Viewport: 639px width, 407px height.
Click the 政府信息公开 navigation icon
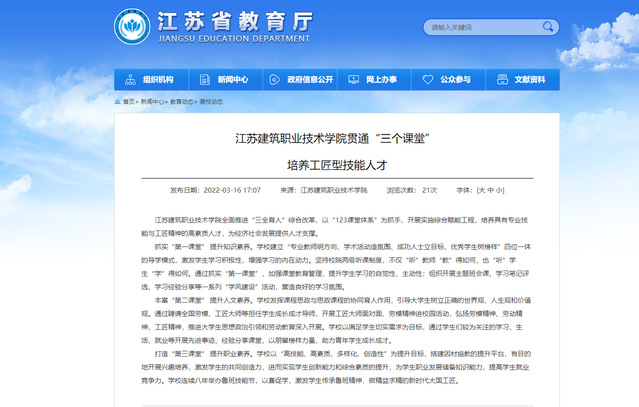[x=275, y=79]
